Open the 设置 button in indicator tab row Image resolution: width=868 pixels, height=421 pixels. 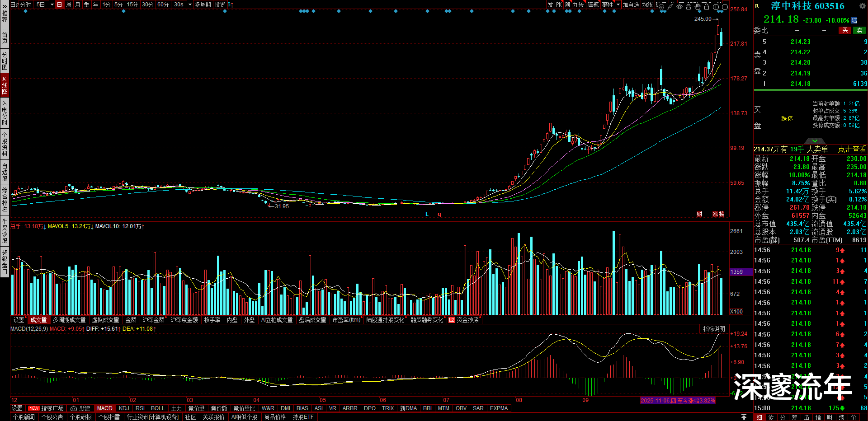(17, 408)
